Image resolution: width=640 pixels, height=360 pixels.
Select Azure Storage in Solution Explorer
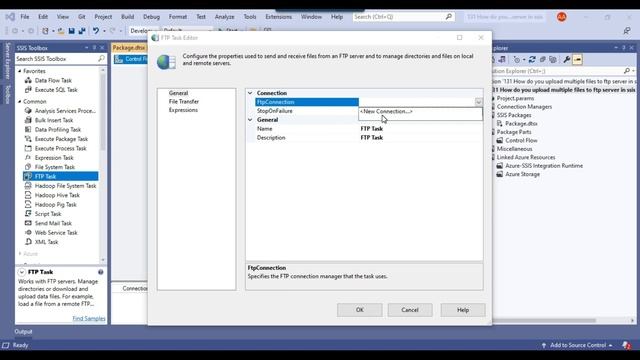[522, 174]
